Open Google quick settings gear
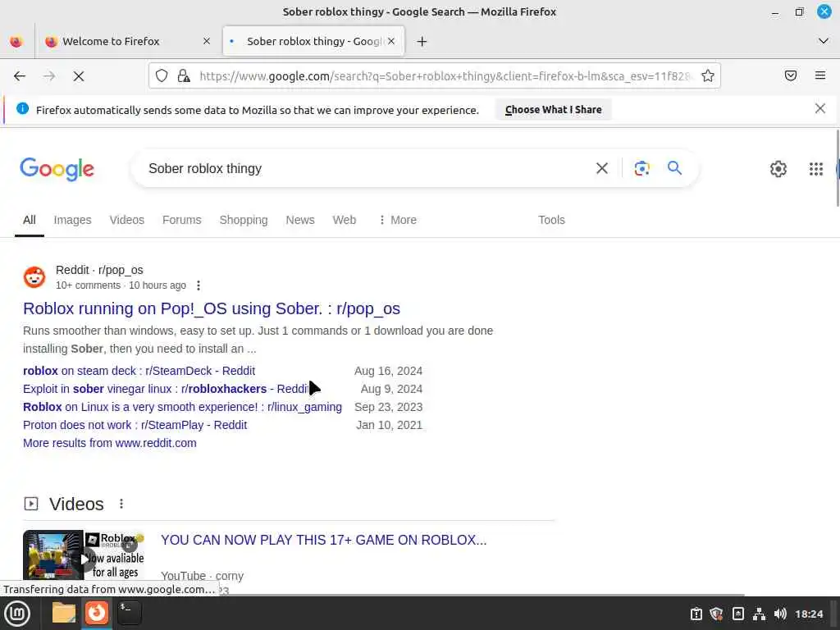The height and width of the screenshot is (630, 840). click(x=778, y=169)
